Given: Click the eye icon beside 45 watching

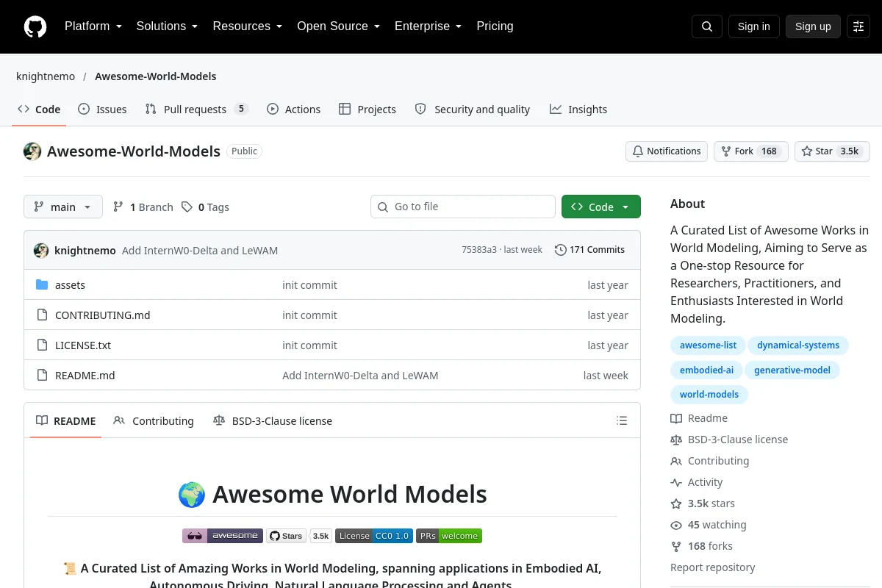Looking at the screenshot, I should [x=676, y=525].
